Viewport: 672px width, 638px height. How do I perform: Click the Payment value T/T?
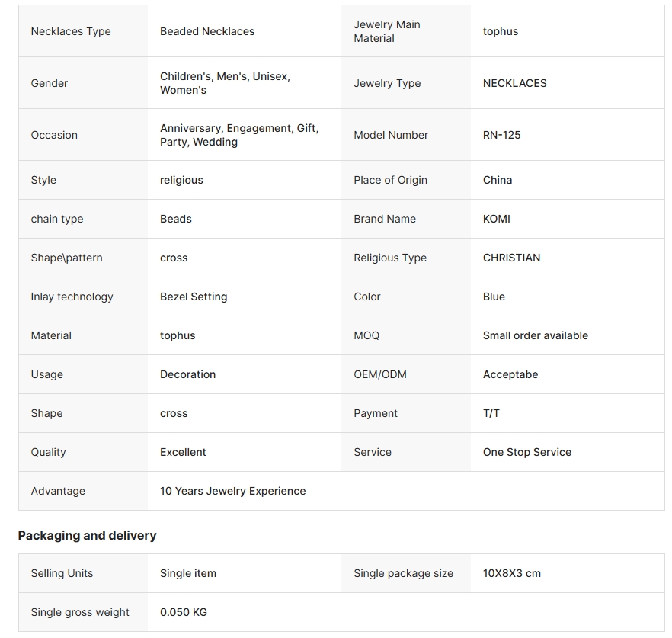(491, 413)
